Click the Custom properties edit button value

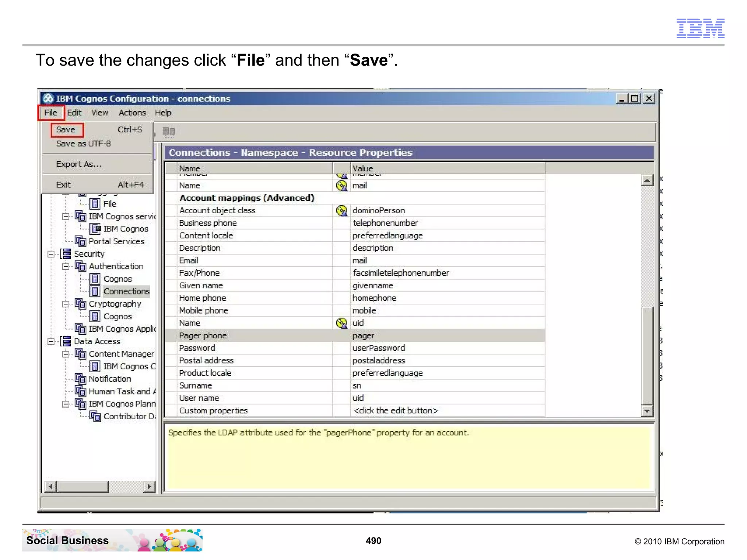448,411
